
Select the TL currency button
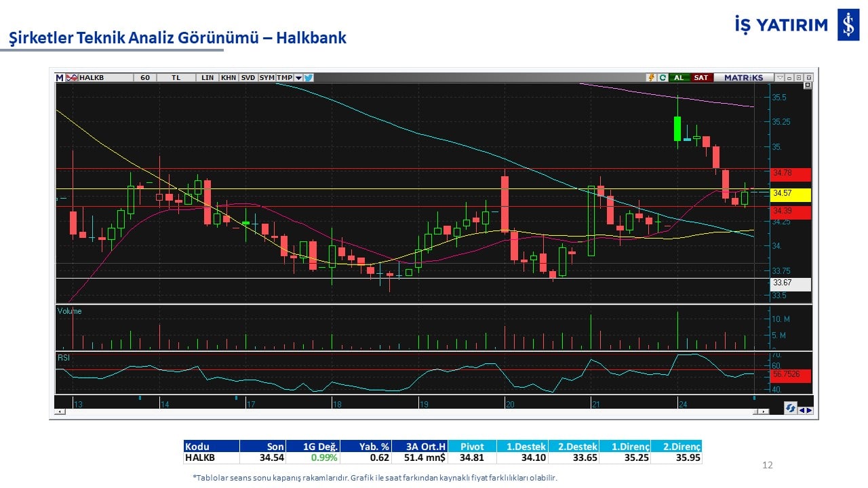tap(176, 77)
